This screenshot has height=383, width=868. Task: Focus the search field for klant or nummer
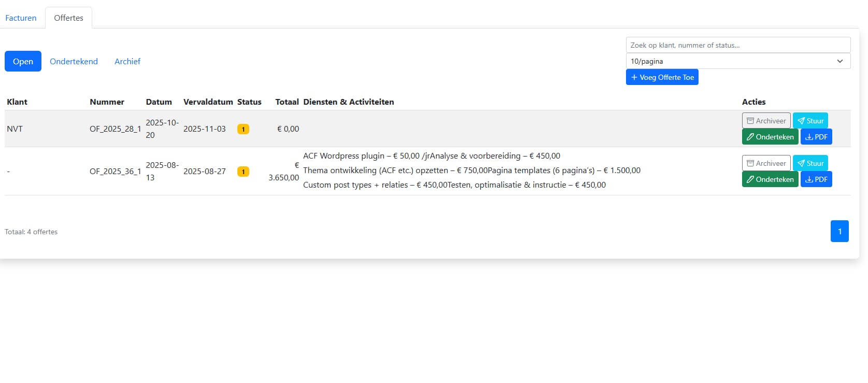coord(737,45)
